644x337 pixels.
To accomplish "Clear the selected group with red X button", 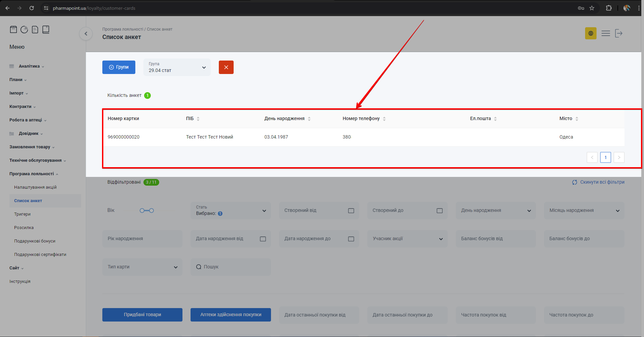I will coord(226,67).
